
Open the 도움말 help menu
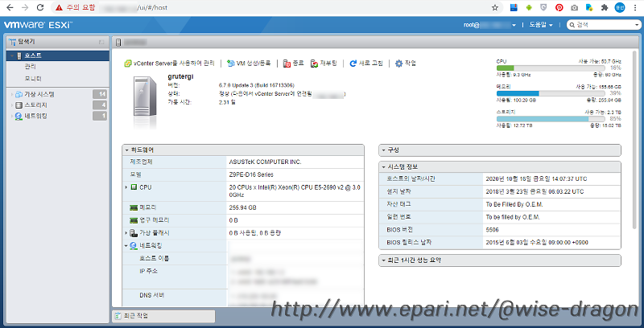coord(540,25)
